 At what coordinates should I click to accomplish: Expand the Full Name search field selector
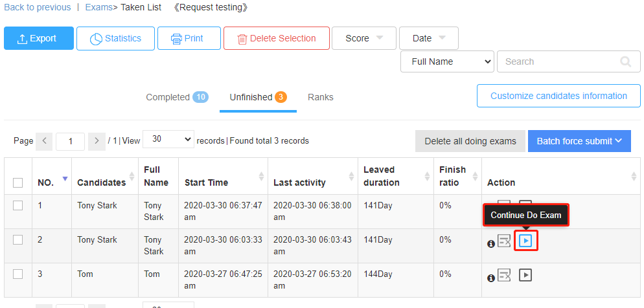447,62
